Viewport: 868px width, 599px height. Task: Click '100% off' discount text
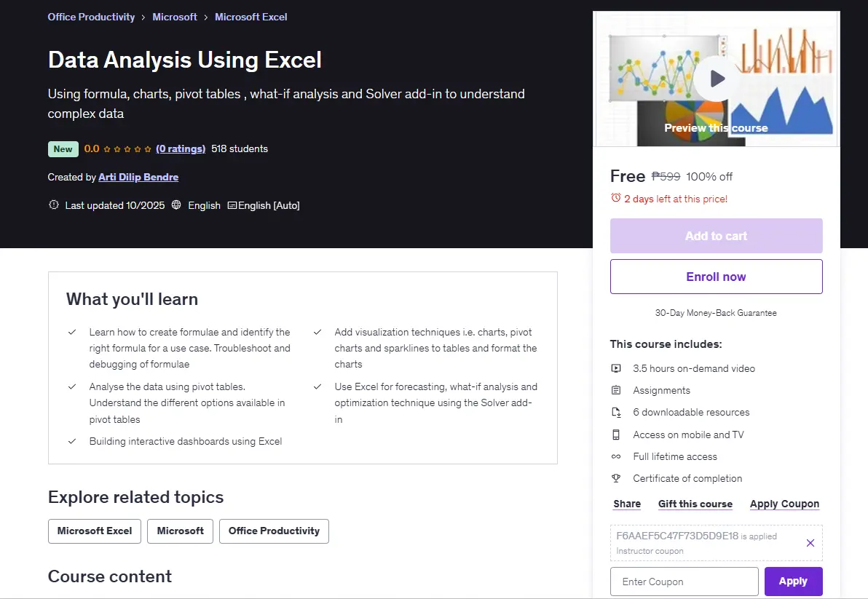click(x=709, y=176)
